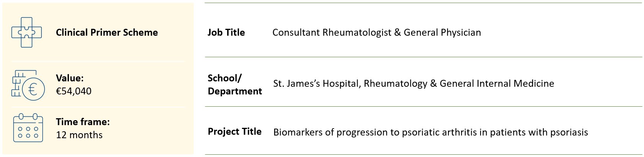Click the "St. James's Hospital" text
The width and height of the screenshot is (644, 157).
[316, 84]
